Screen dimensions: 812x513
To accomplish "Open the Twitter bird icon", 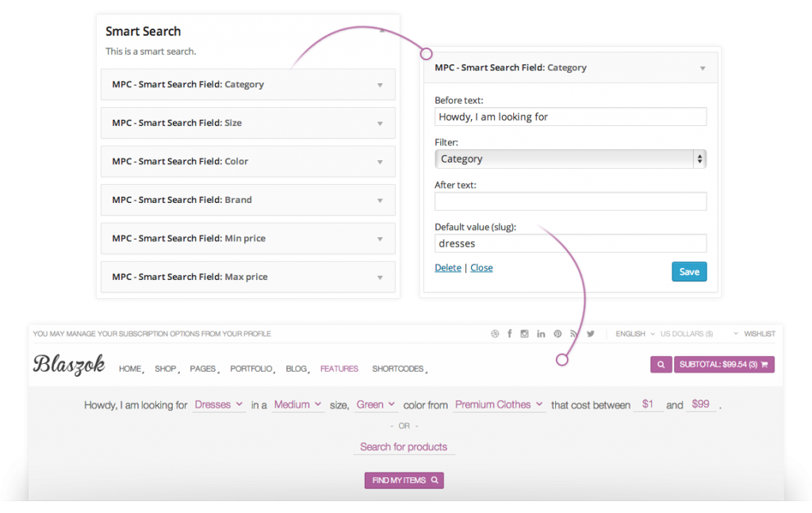I will click(591, 334).
